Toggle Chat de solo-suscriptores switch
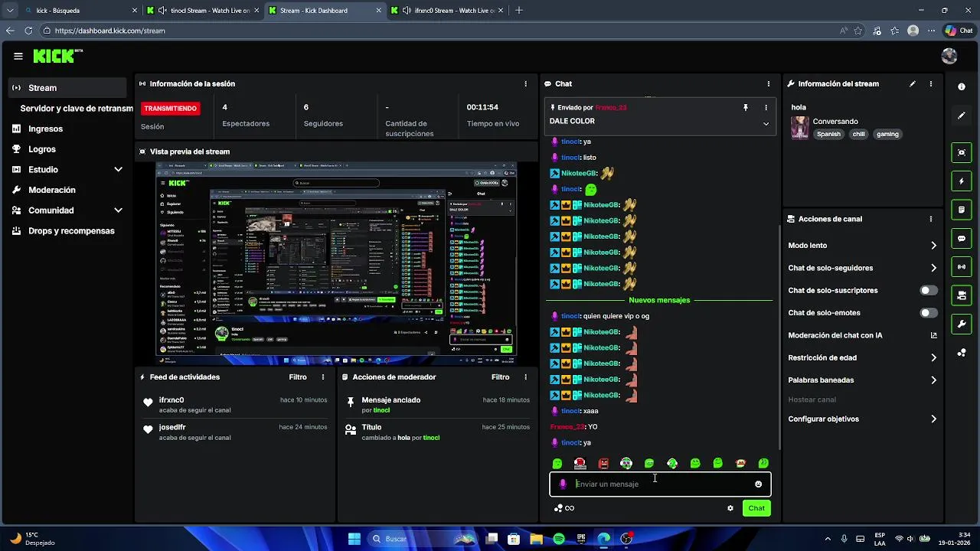The image size is (980, 551). click(x=929, y=291)
